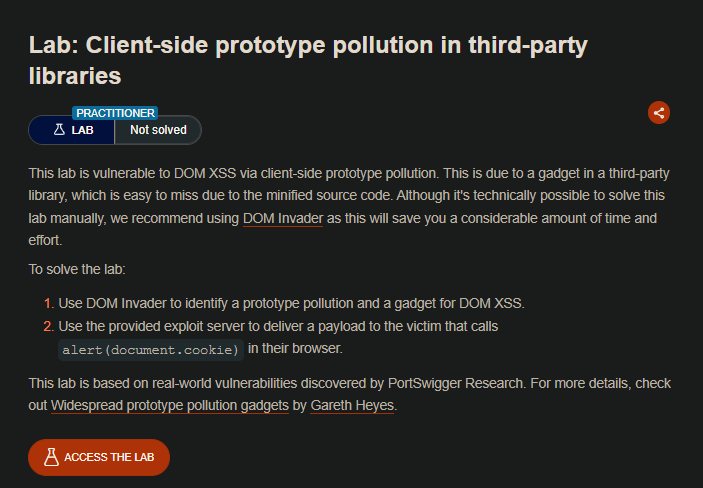
Task: Open the DOM Invader link
Action: tap(283, 218)
